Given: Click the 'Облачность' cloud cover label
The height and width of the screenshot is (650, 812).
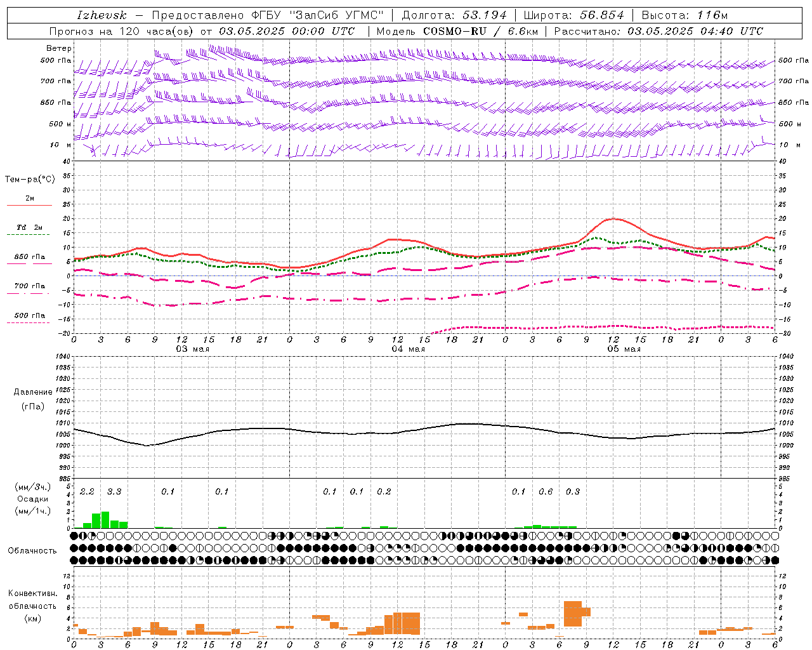Looking at the screenshot, I should [x=32, y=551].
